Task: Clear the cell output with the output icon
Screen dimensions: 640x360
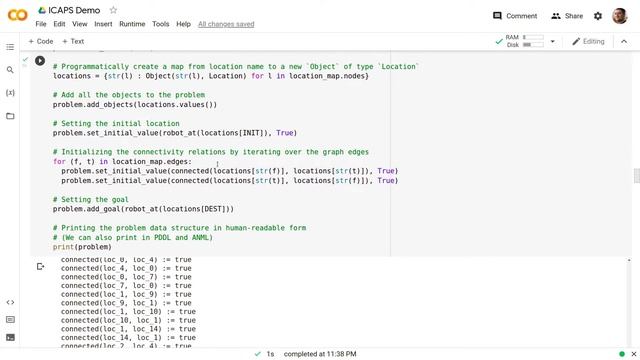Action: [x=40, y=267]
